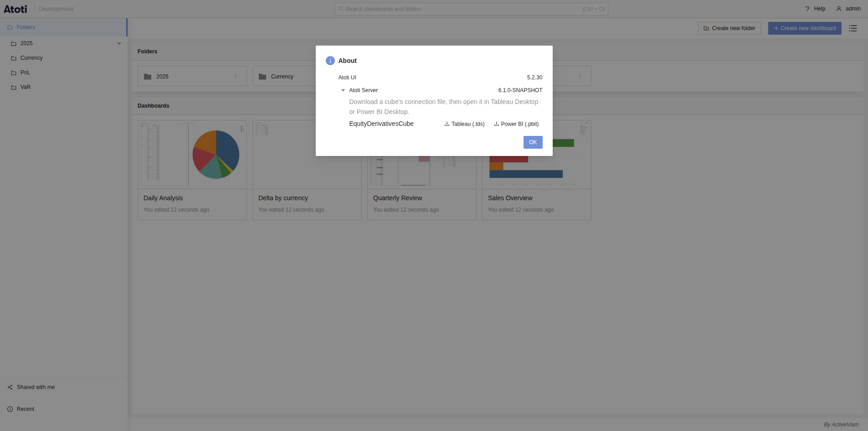Open the Recent section
The width and height of the screenshot is (868, 431).
[x=64, y=409]
